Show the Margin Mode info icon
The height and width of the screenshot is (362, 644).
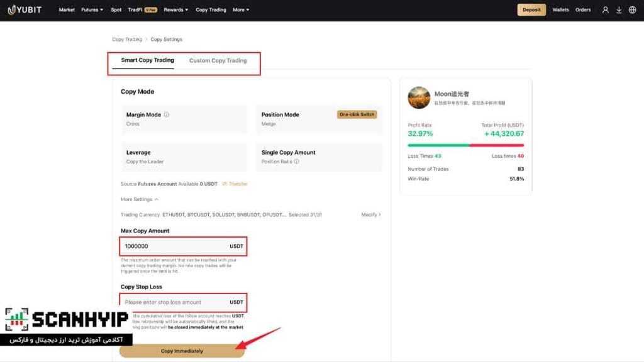(x=166, y=114)
